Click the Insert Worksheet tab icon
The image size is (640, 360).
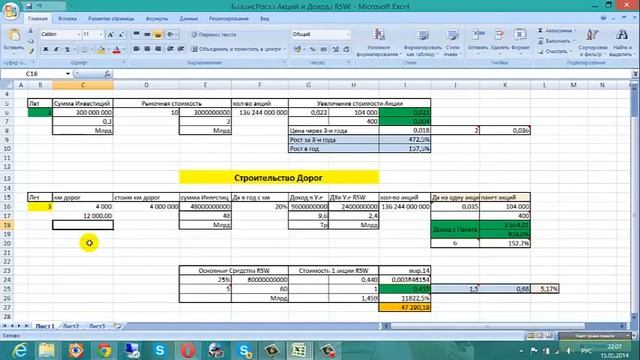[x=118, y=326]
